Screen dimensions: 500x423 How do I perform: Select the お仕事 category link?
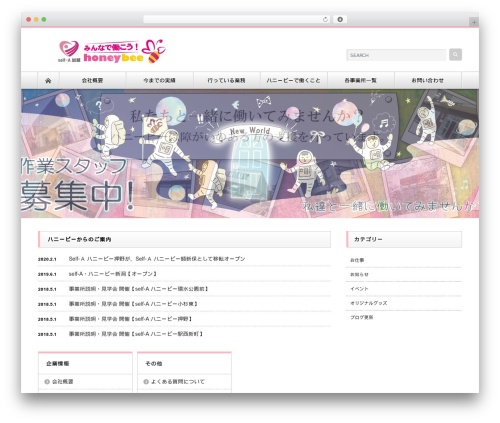357,260
